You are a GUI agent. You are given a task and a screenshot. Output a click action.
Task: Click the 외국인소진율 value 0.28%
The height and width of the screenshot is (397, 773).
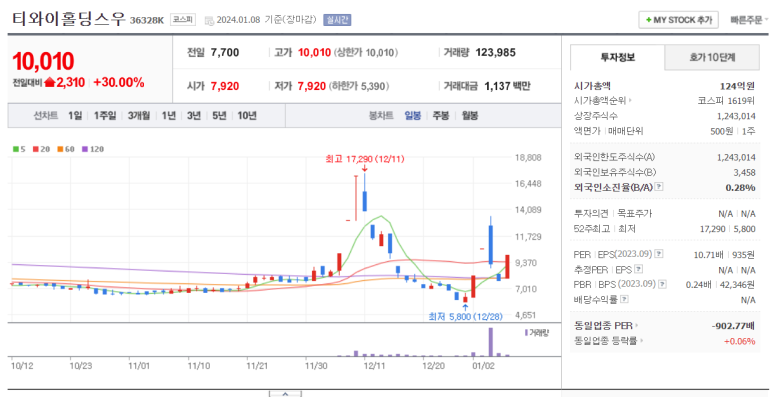[x=740, y=187]
